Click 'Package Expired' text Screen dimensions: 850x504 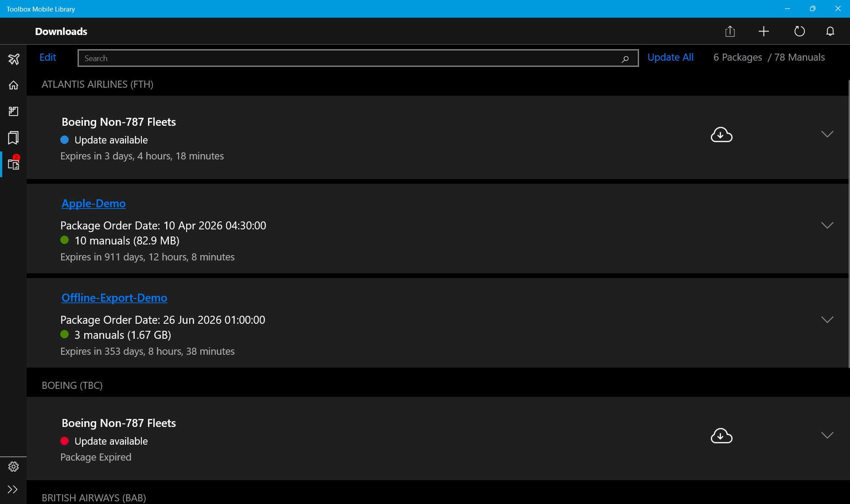point(96,457)
